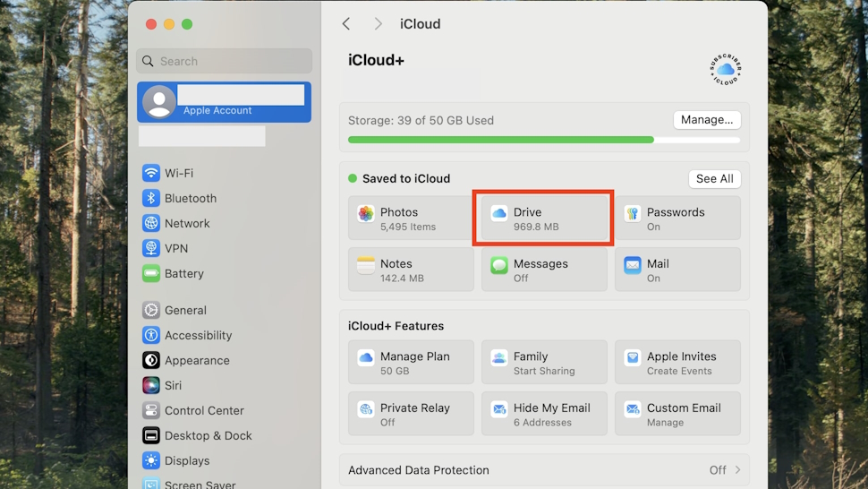Viewport: 868px width, 489px height.
Task: Click '6 Addresses' under Hide My Email
Action: [x=542, y=423]
